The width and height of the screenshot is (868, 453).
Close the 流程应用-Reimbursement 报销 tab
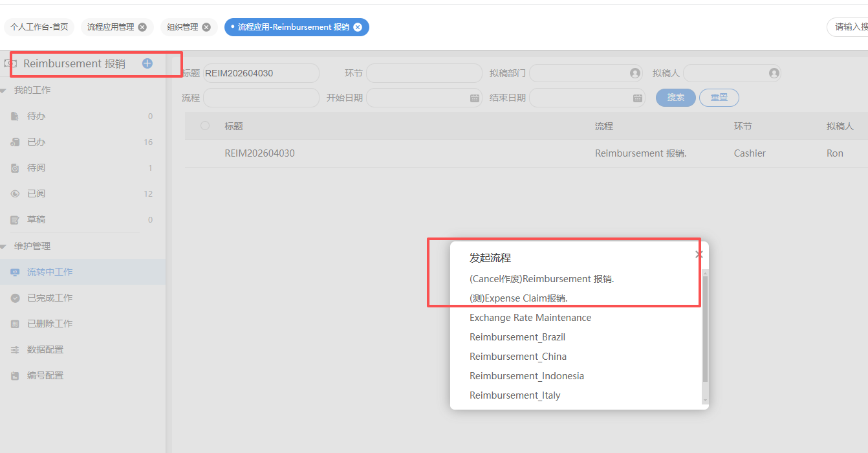pos(358,27)
